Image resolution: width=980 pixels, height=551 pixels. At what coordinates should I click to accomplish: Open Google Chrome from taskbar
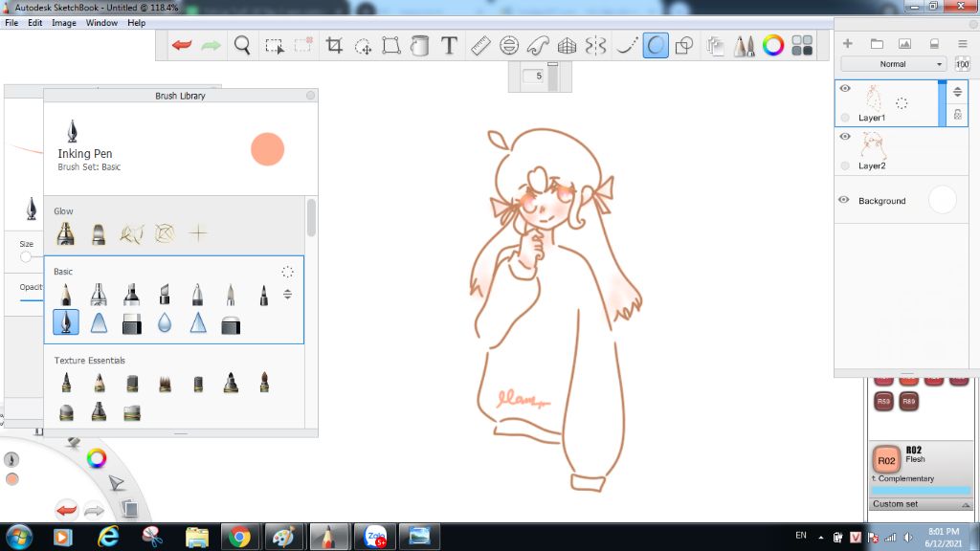(239, 537)
